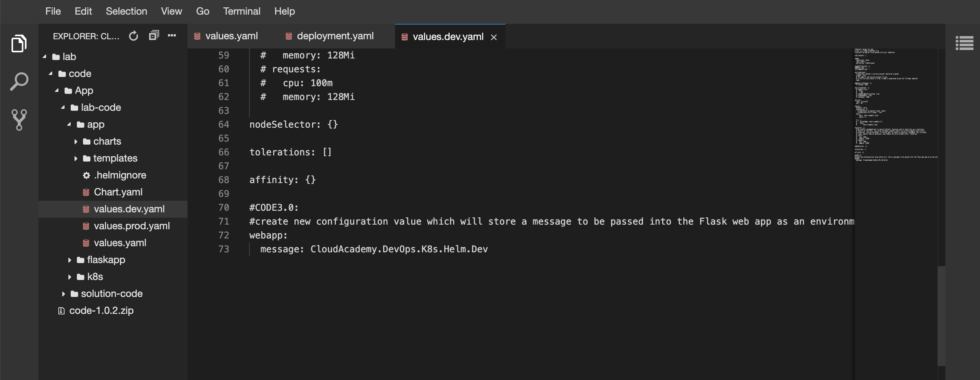Open the Terminal menu
The width and height of the screenshot is (980, 380).
242,11
